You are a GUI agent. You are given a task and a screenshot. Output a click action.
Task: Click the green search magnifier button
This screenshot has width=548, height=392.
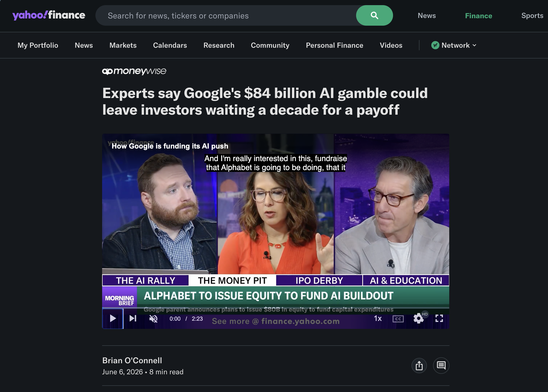374,15
